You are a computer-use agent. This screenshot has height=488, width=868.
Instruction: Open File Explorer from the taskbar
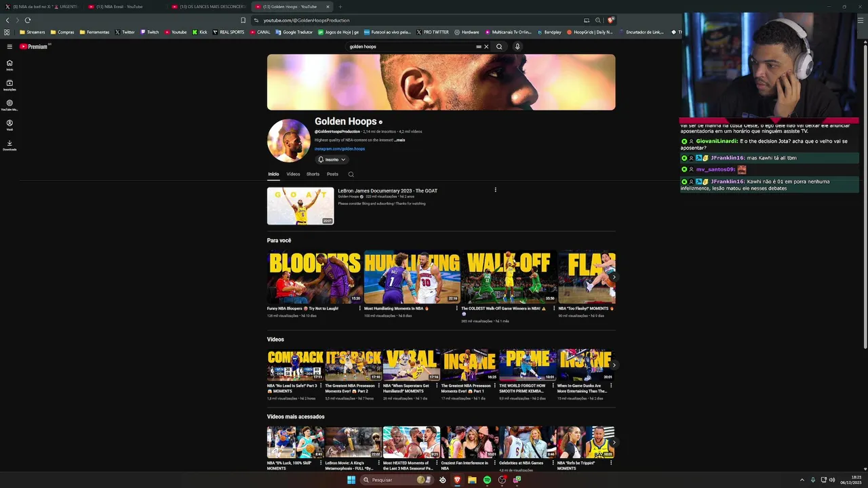click(472, 480)
